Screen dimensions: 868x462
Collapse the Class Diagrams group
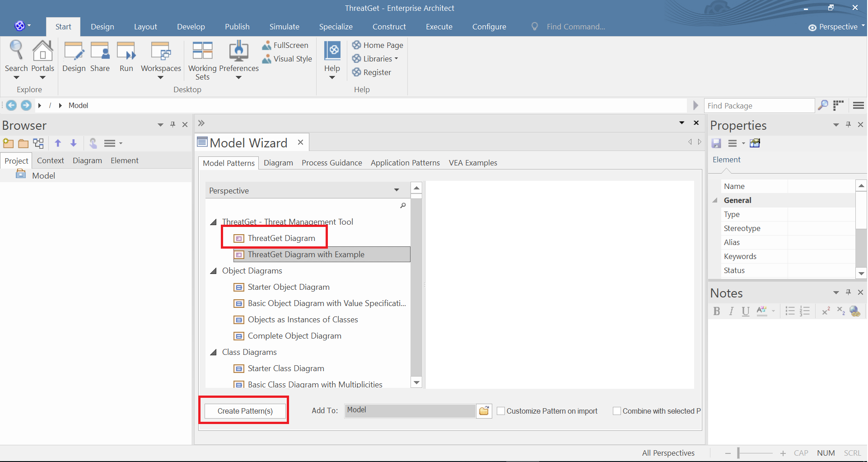tap(214, 352)
